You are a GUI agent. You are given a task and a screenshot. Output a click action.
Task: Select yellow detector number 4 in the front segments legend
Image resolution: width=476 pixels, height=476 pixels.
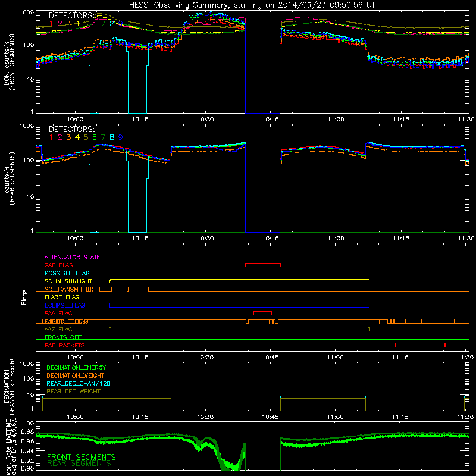(x=77, y=23)
